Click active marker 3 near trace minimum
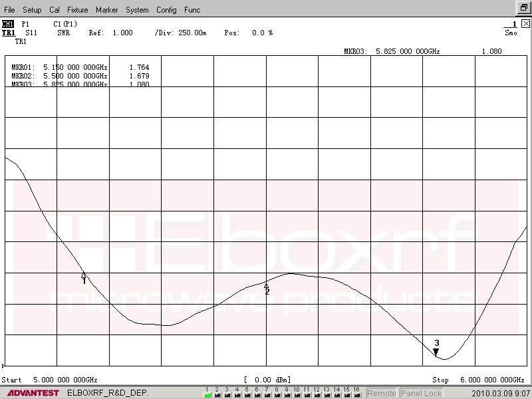Image resolution: width=532 pixels, height=399 pixels. (x=436, y=351)
